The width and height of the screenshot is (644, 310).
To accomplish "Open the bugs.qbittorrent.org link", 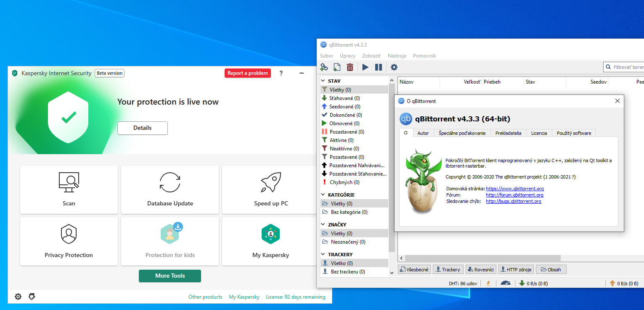I will pos(514,201).
